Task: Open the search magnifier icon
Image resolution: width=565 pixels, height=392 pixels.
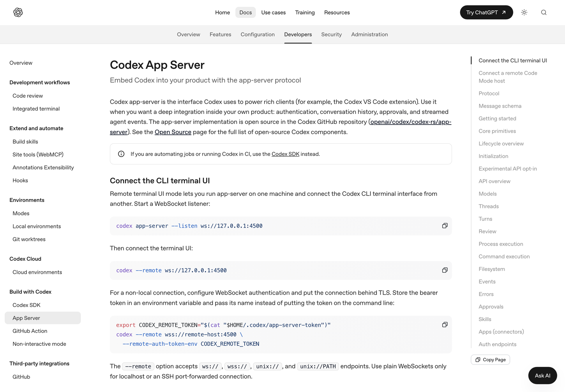Action: pos(544,12)
